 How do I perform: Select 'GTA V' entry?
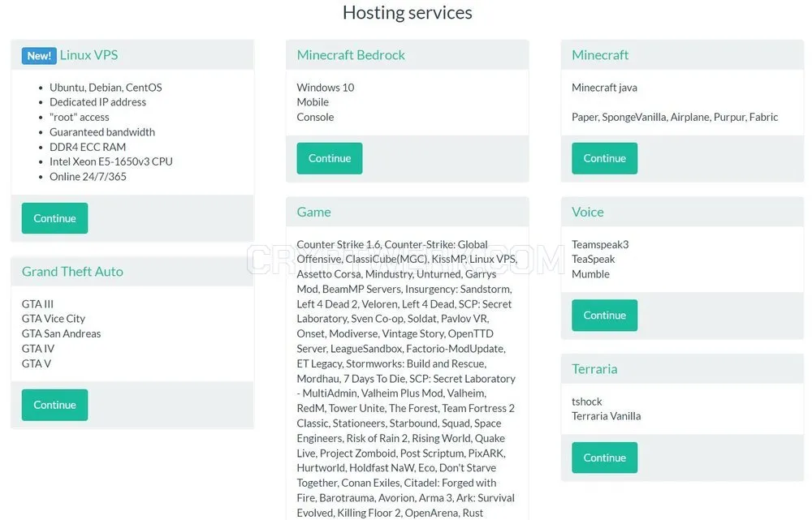point(37,363)
